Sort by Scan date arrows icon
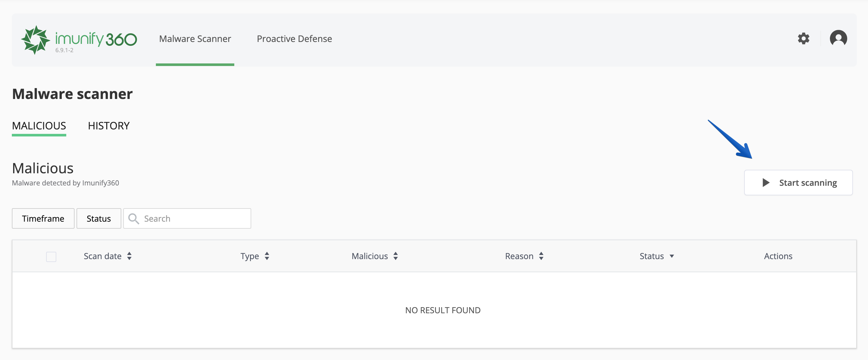 tap(129, 256)
